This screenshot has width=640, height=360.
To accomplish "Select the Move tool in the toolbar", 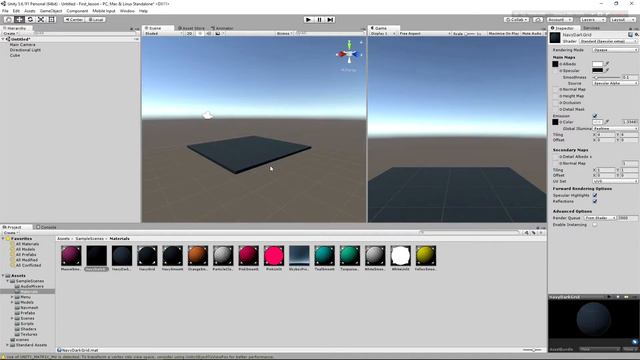I will click(x=19, y=19).
